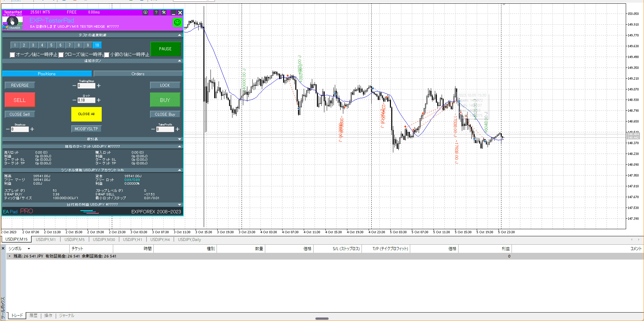644x321 pixels.
Task: Open the 履歴 tab in toolbox
Action: tap(33, 316)
